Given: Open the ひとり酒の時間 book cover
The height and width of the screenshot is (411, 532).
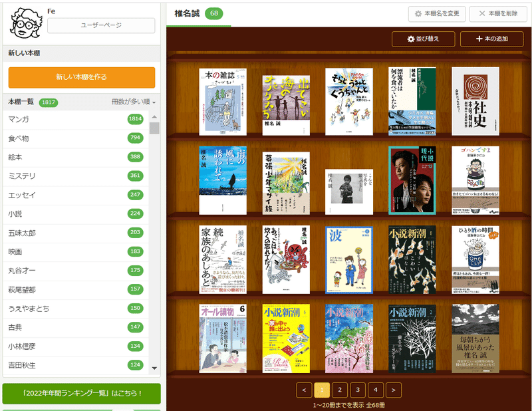Looking at the screenshot, I should click(x=475, y=259).
